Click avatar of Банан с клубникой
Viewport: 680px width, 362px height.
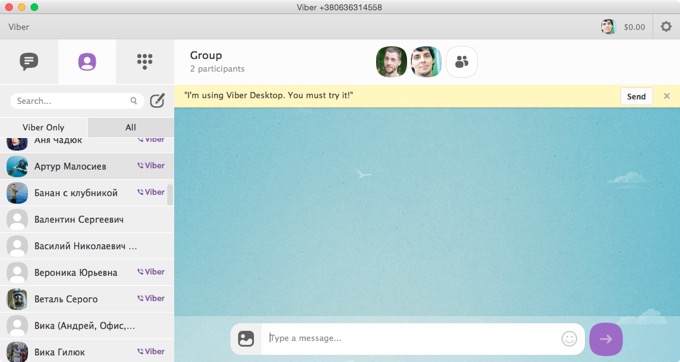coord(17,193)
